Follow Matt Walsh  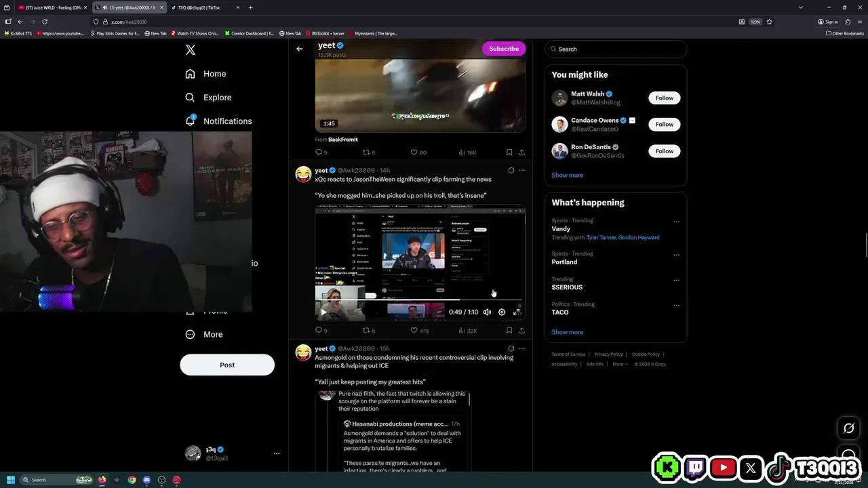(x=665, y=98)
